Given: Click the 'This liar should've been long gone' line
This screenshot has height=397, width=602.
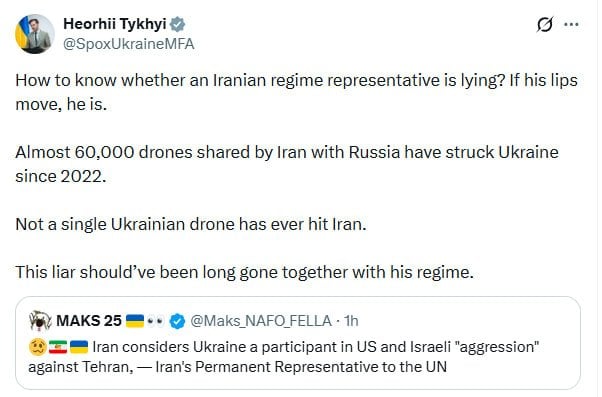Looking at the screenshot, I should 245,272.
